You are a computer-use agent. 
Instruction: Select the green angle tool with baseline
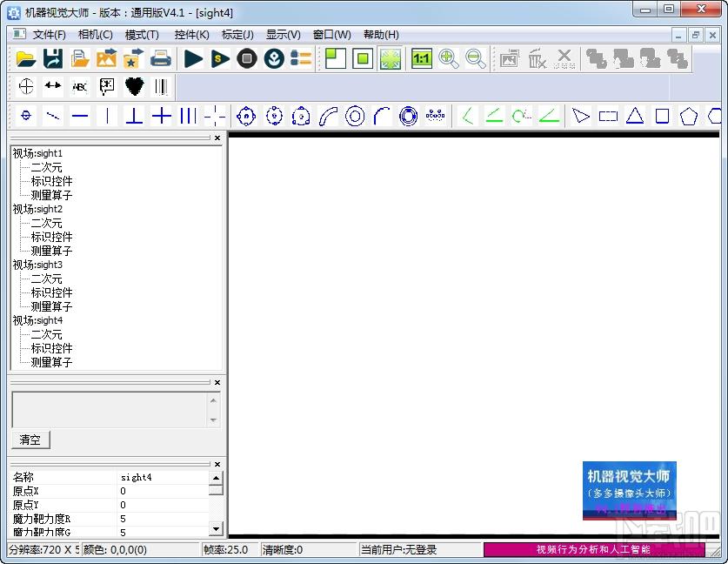549,116
